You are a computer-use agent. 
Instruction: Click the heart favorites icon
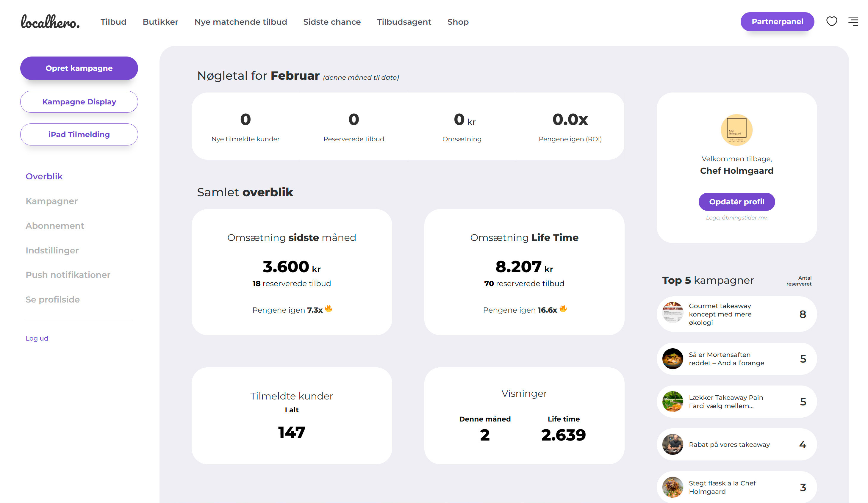coord(831,21)
